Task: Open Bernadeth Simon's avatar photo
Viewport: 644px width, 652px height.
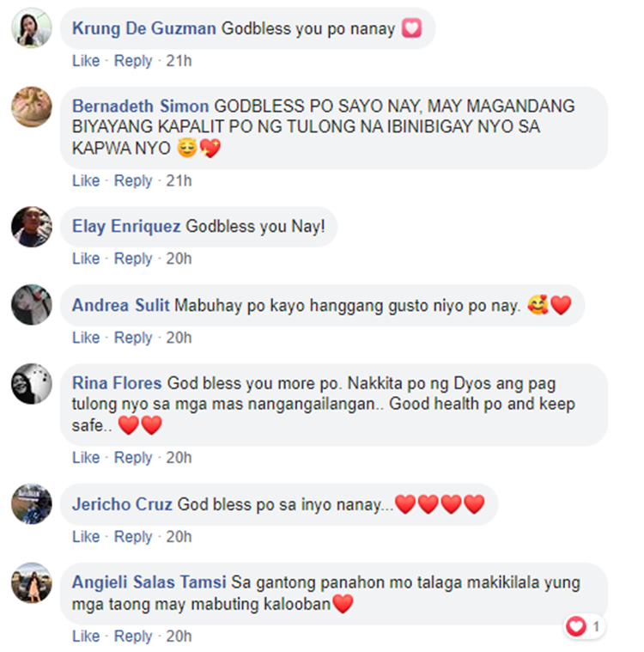Action: point(32,107)
